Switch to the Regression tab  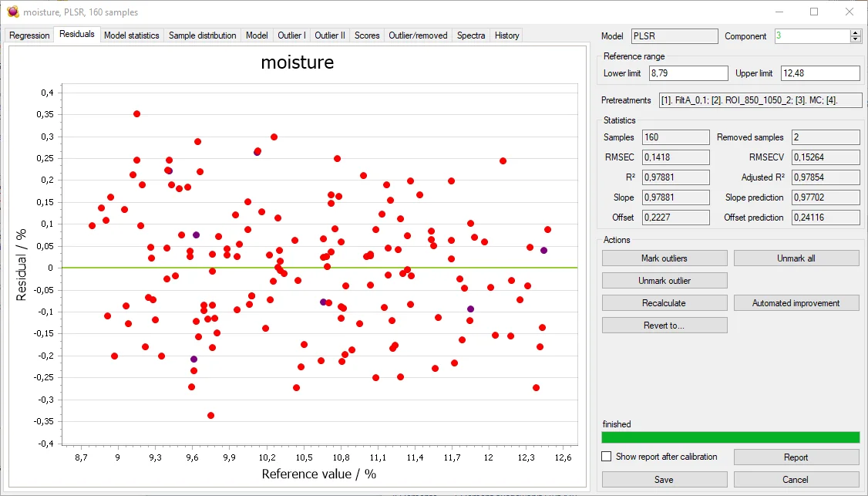tap(29, 35)
